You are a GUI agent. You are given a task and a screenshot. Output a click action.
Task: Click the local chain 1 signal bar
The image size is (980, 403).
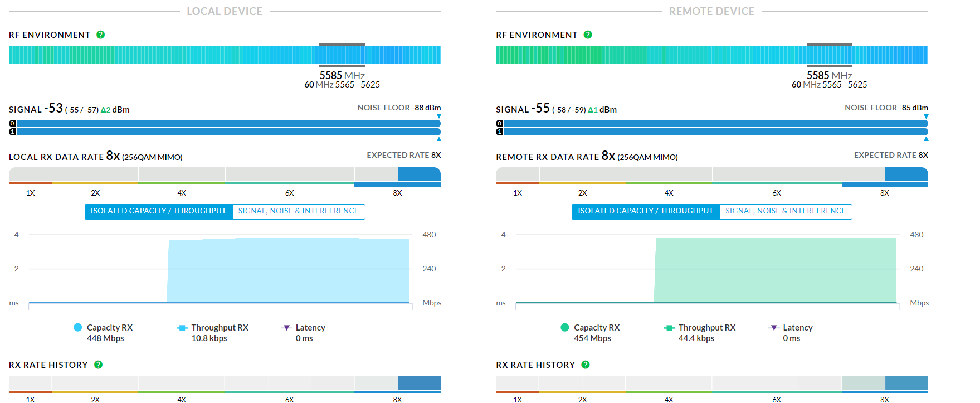tap(228, 132)
